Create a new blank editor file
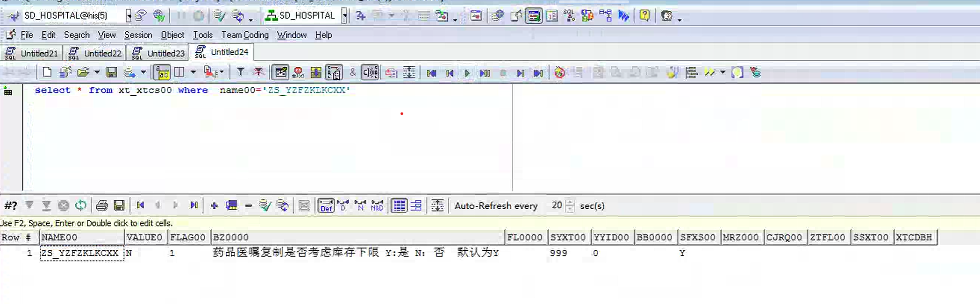This screenshot has height=304, width=980. click(47, 72)
